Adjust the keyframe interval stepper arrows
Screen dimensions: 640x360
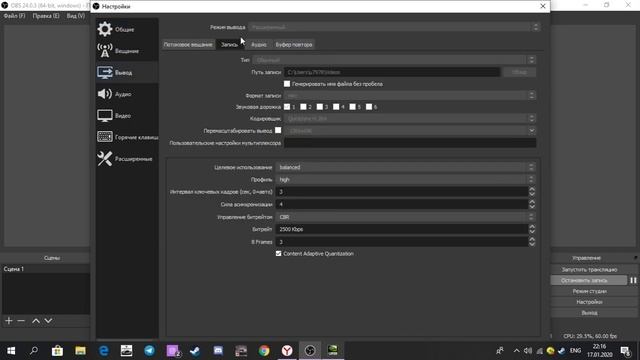point(532,192)
